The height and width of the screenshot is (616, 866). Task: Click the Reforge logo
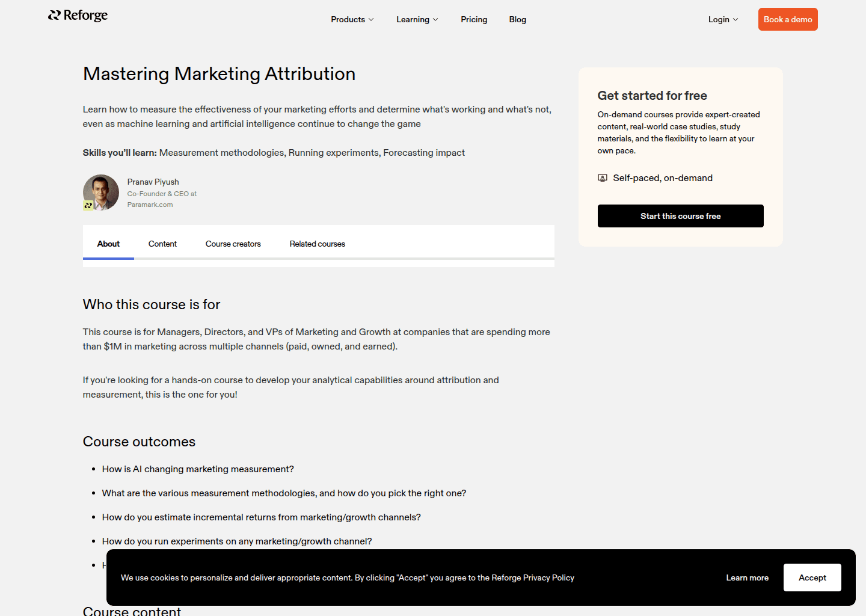pyautogui.click(x=78, y=15)
